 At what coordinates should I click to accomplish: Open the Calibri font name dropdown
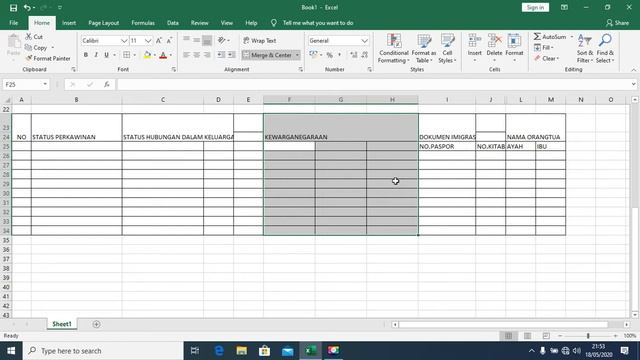tap(124, 41)
